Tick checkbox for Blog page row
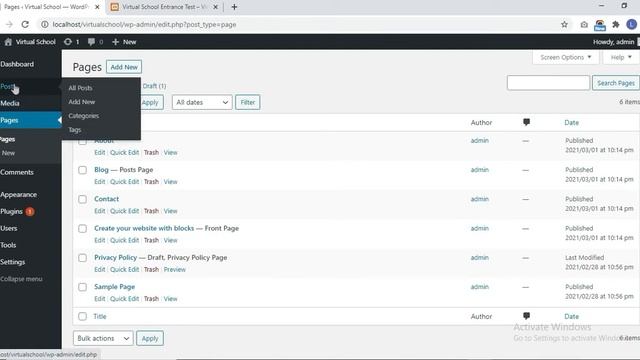This screenshot has width=640, height=360. click(82, 170)
